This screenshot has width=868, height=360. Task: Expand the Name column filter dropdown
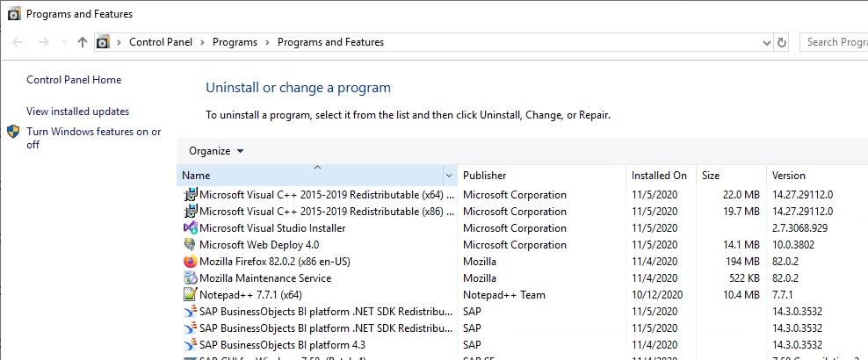pyautogui.click(x=450, y=176)
